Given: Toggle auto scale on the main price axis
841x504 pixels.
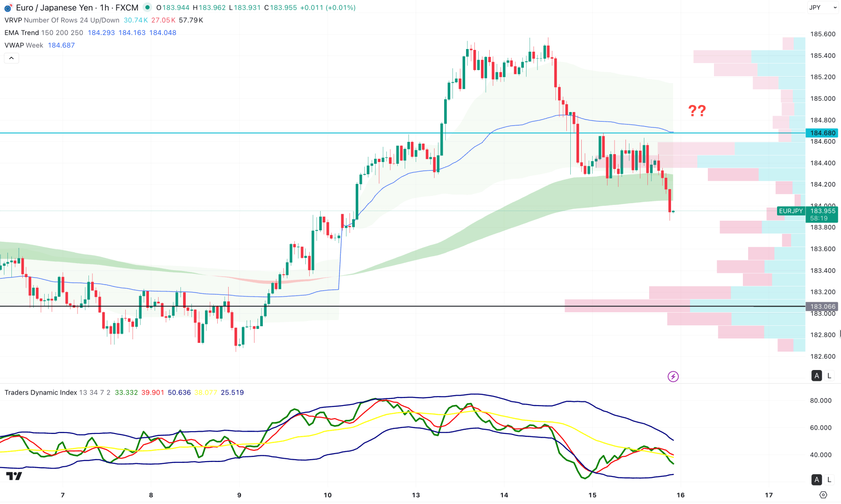Looking at the screenshot, I should tap(816, 376).
